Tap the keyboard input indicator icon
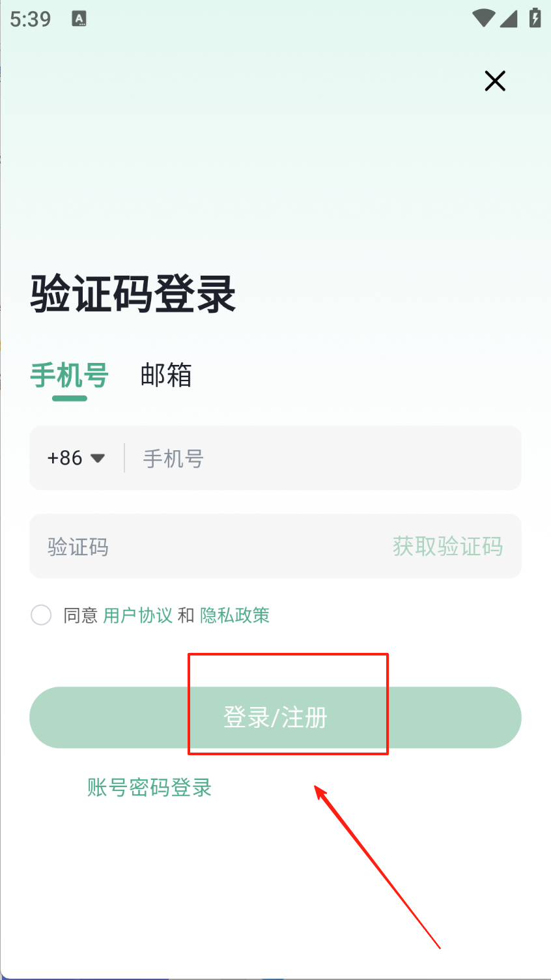This screenshot has height=980, width=551. [79, 19]
